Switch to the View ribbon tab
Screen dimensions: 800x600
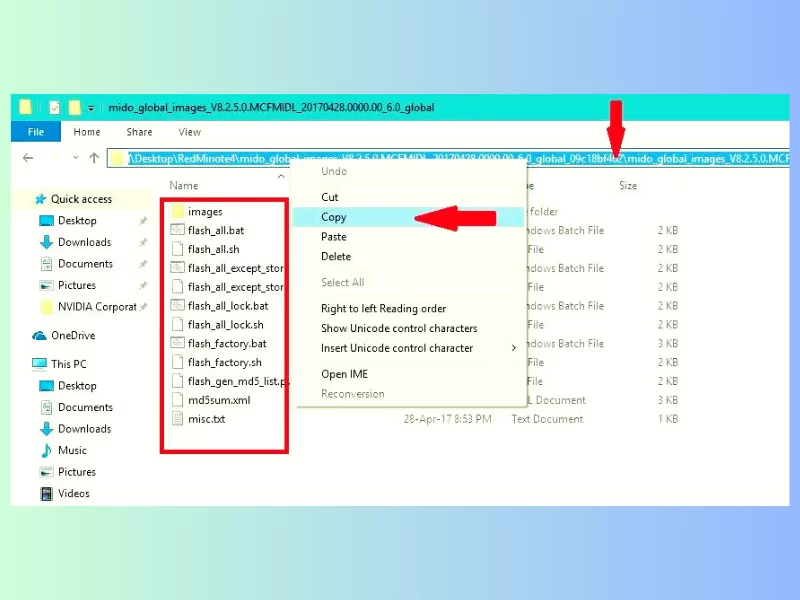tap(189, 132)
